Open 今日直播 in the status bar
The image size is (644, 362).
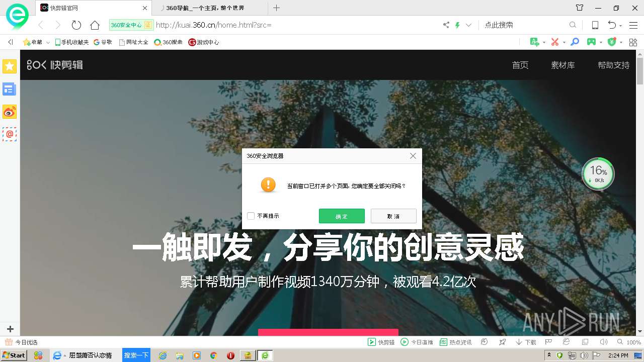point(417,342)
